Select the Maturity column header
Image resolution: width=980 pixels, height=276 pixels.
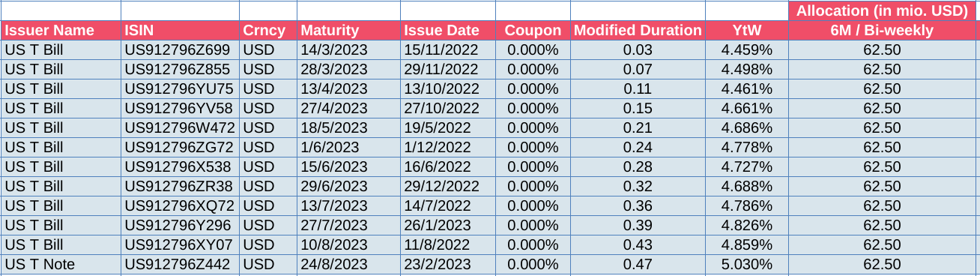point(348,31)
